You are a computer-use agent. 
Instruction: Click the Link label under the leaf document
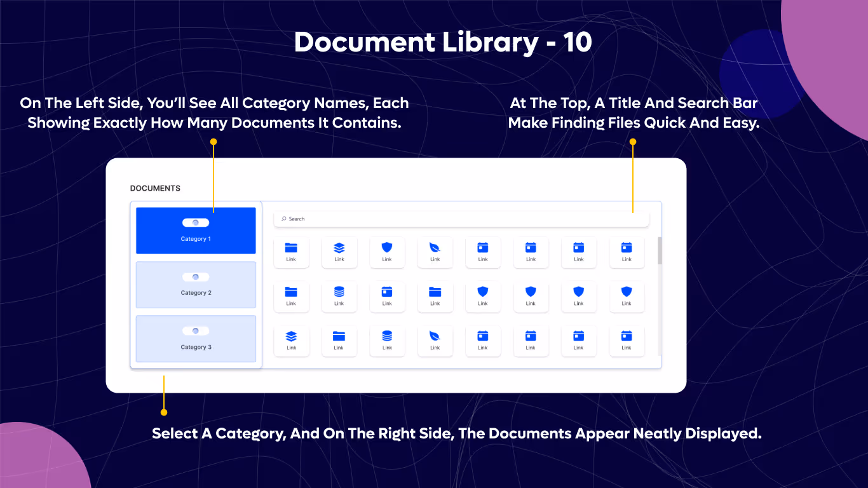coord(435,260)
